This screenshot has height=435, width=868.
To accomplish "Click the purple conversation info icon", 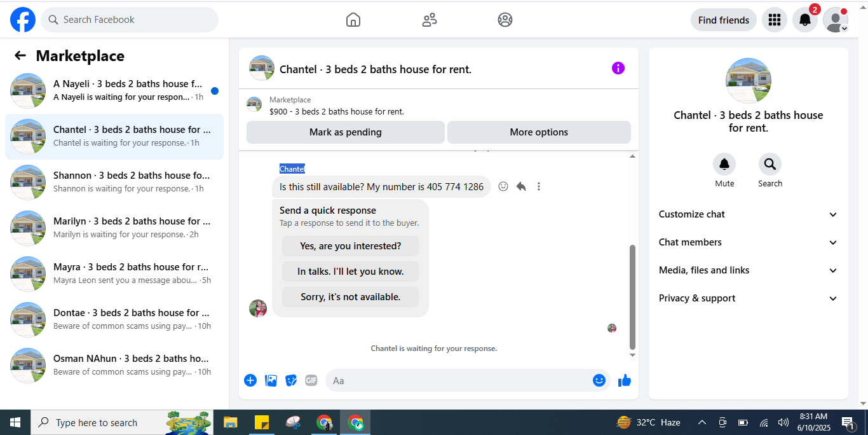I will 618,68.
